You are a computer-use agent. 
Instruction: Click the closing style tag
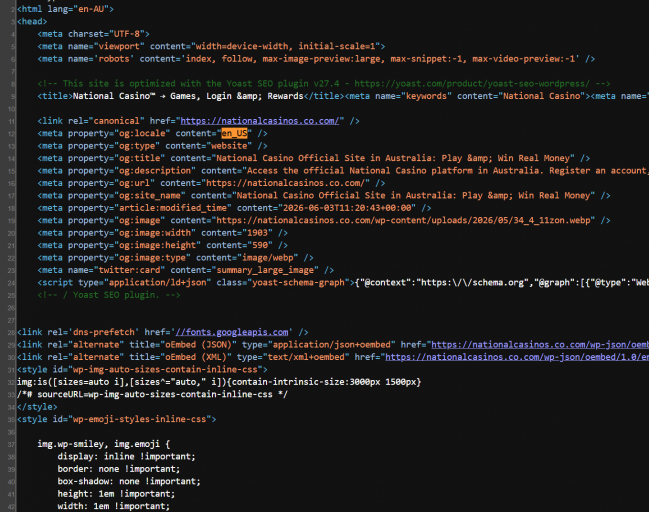pos(37,406)
